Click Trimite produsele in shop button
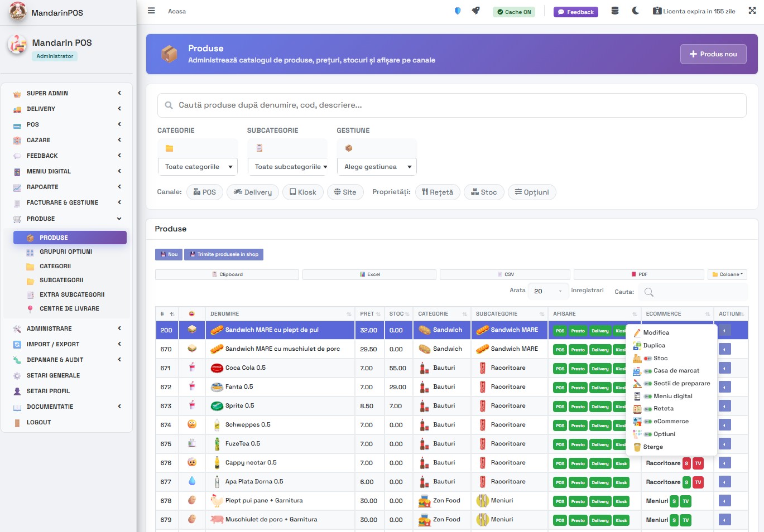This screenshot has width=764, height=532. (x=224, y=254)
